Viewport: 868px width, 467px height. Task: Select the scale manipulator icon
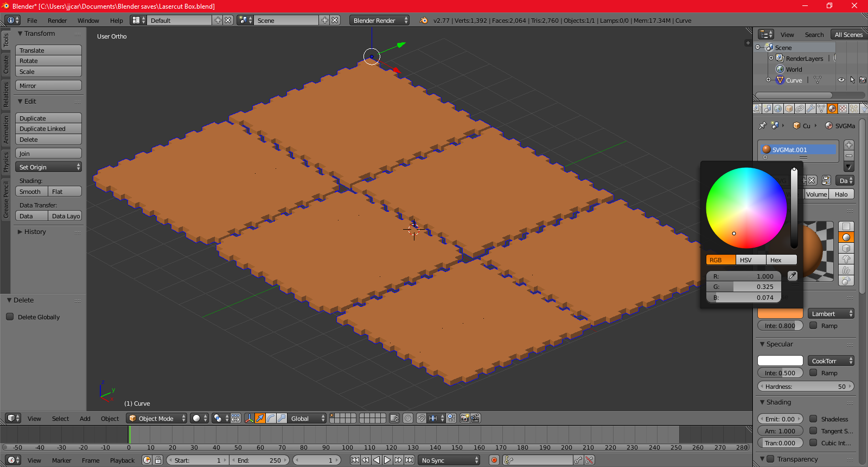(282, 418)
